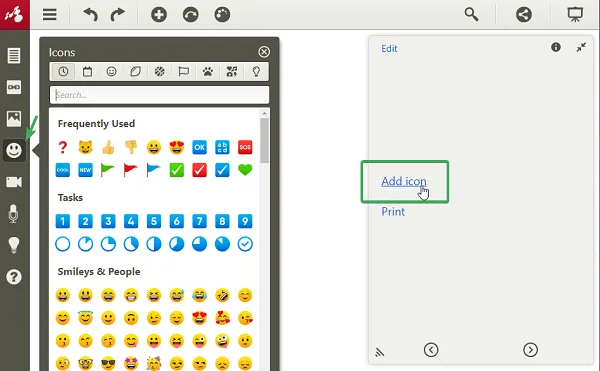
Task: Open the notes sidebar tool
Action: 14,55
